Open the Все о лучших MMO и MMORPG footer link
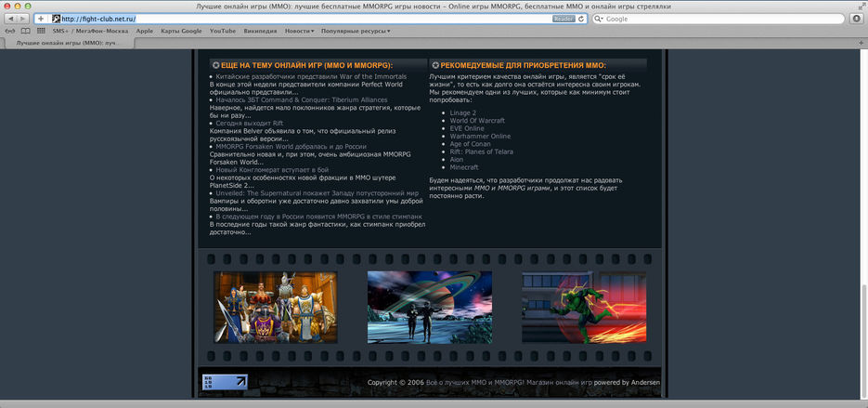 (475, 383)
